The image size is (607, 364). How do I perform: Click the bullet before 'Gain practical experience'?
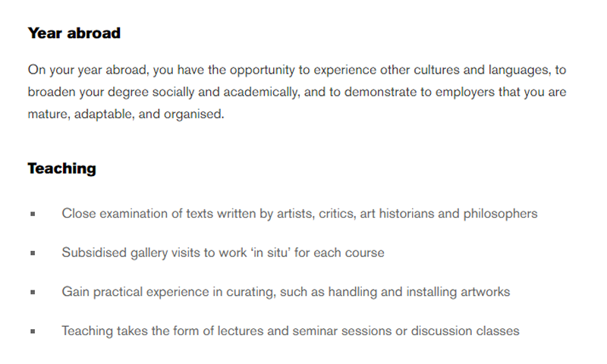coord(33,292)
